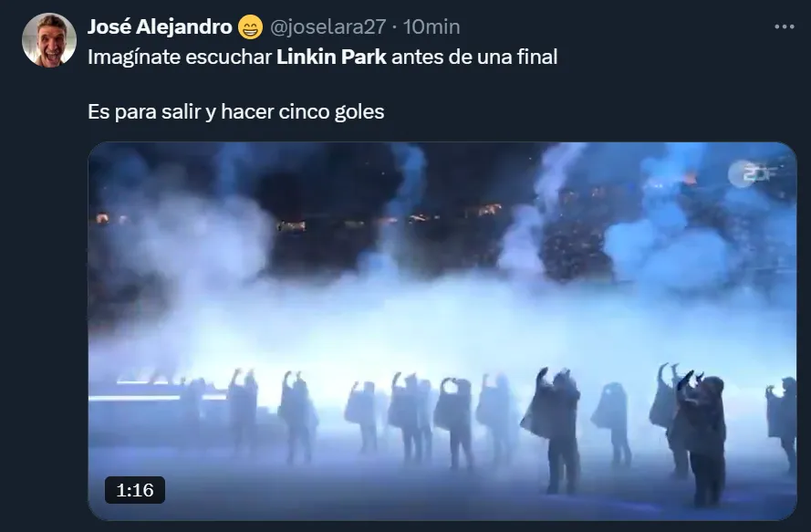Open the tweet via the 10min timestamp

(431, 26)
